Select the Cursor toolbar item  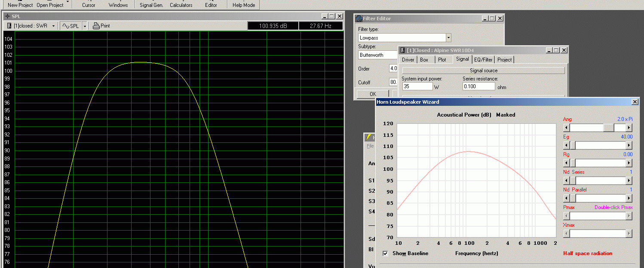(89, 5)
